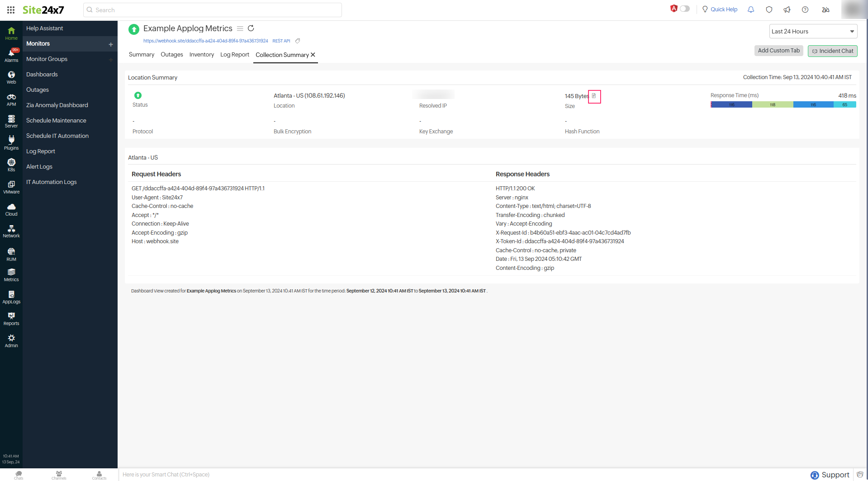This screenshot has height=481, width=868.
Task: Click the hamburger menu beside monitor title
Action: (240, 28)
